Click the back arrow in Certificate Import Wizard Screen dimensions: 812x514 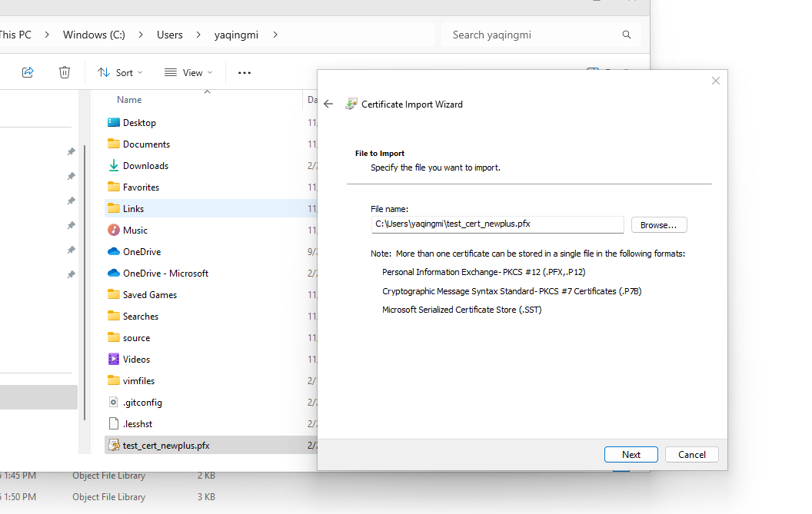click(328, 104)
